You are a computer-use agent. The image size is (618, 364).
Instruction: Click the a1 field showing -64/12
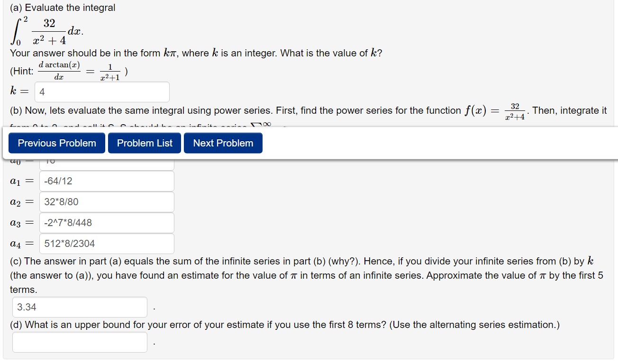tap(107, 181)
